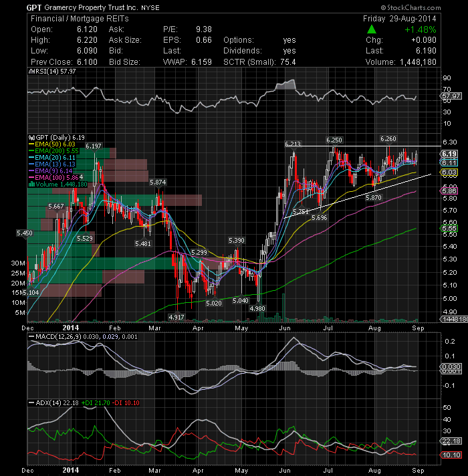Click the 4.980 May low label
This screenshot has height=476, width=468.
[257, 309]
